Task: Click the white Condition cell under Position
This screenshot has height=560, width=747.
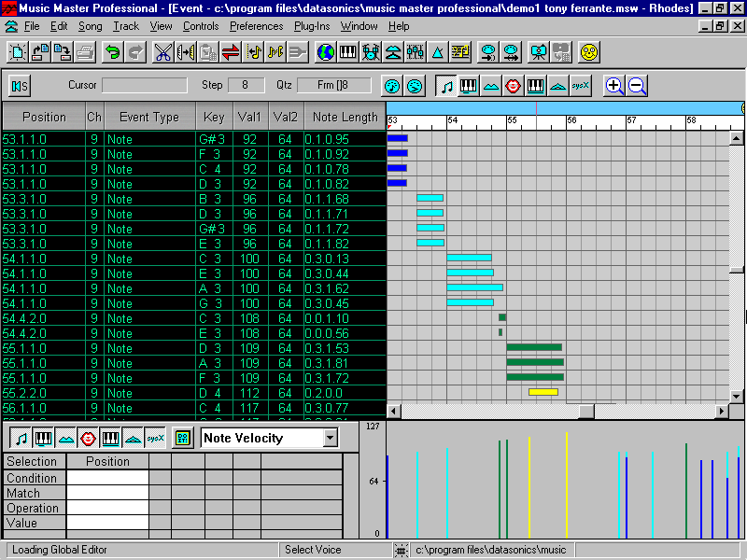Action: (107, 478)
